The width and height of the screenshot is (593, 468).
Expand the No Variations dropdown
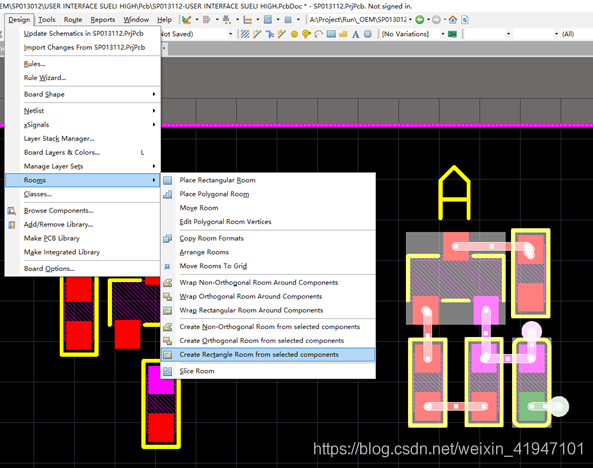tap(442, 34)
